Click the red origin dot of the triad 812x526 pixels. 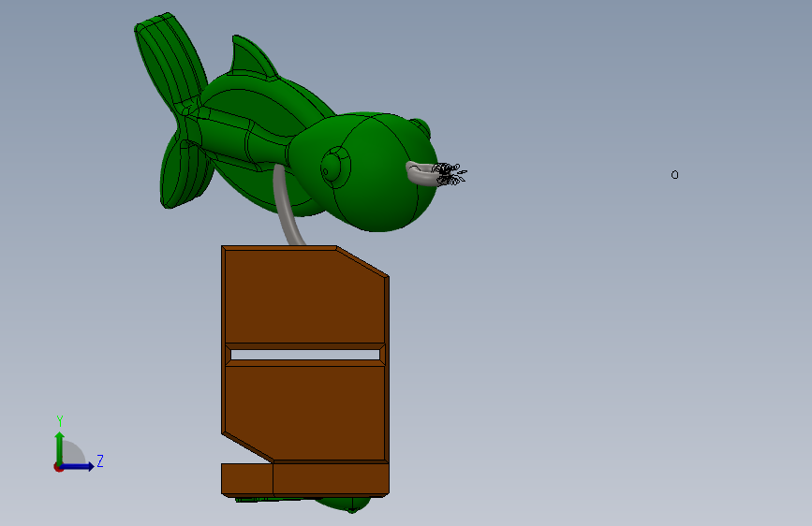pos(58,467)
